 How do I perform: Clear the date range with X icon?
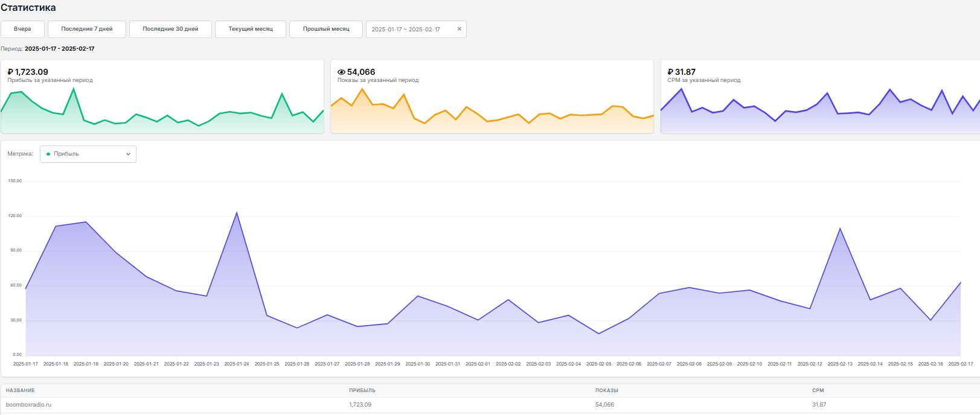(x=460, y=29)
